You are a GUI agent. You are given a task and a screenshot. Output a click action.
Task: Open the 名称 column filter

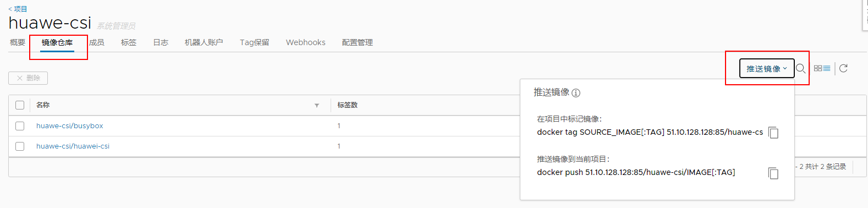(317, 105)
